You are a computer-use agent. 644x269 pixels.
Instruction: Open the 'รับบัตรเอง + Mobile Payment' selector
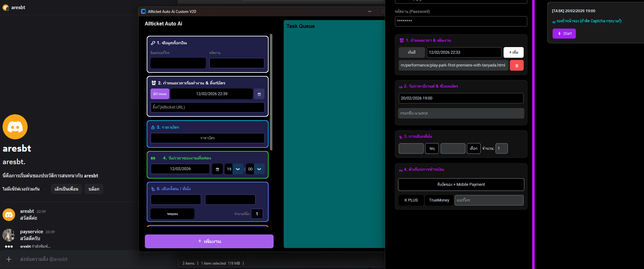pyautogui.click(x=461, y=185)
